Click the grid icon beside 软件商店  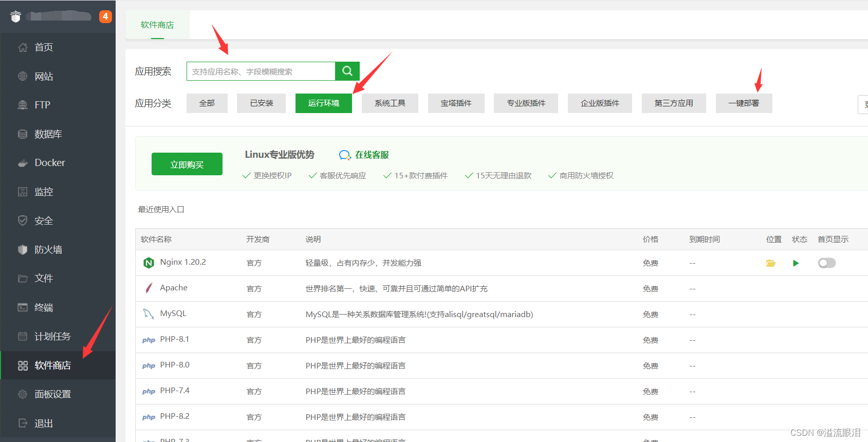tap(23, 365)
